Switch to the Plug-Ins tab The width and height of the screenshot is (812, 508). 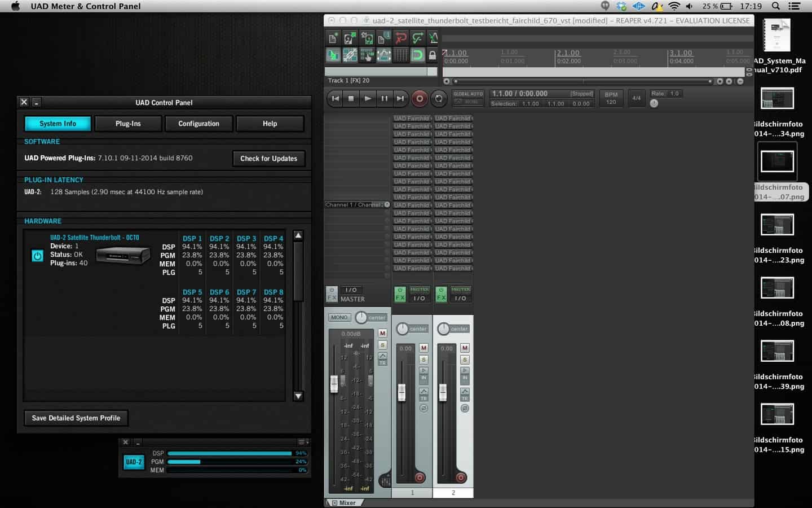128,124
